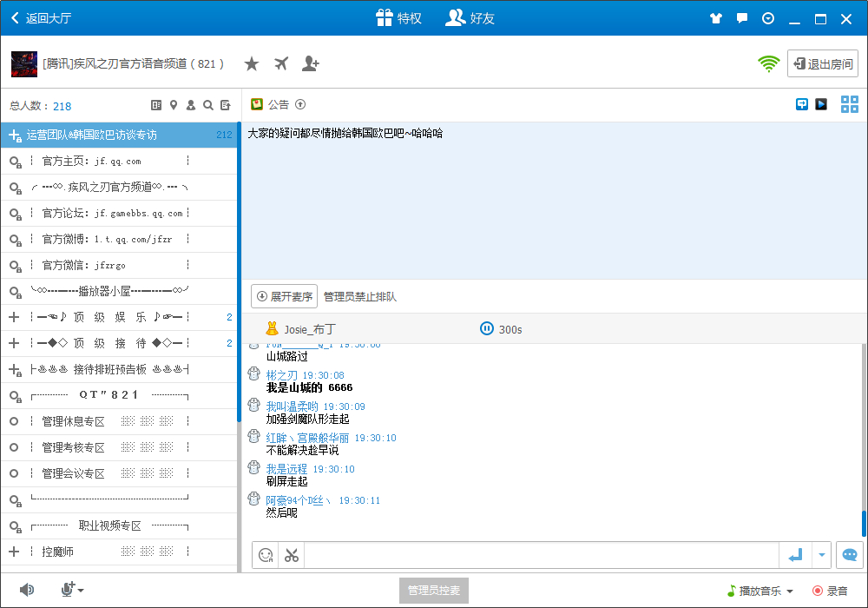This screenshot has height=608, width=868.
Task: Click the channel avatar thumbnail
Action: coord(24,64)
